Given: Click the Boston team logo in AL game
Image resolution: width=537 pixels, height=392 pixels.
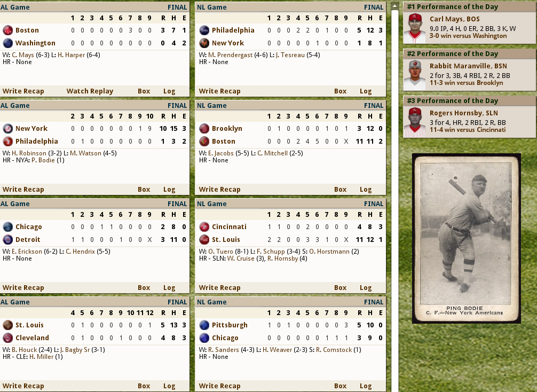Looking at the screenshot, I should (x=7, y=30).
